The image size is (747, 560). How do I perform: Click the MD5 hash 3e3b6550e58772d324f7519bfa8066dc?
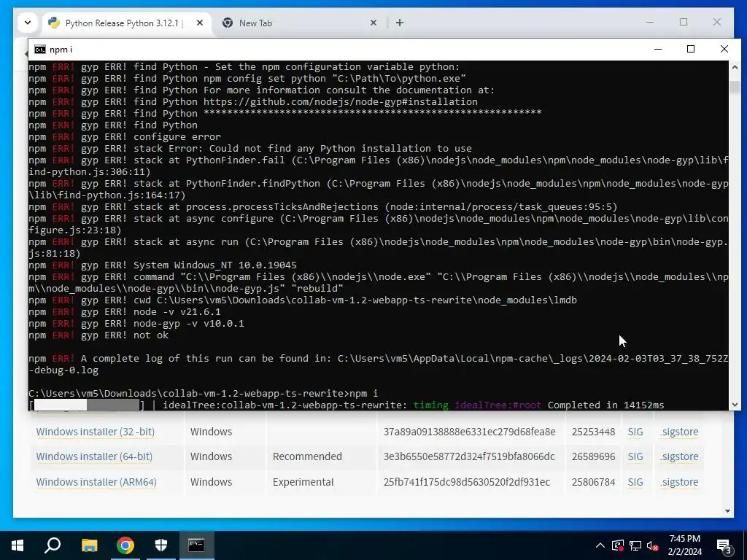[x=469, y=456]
